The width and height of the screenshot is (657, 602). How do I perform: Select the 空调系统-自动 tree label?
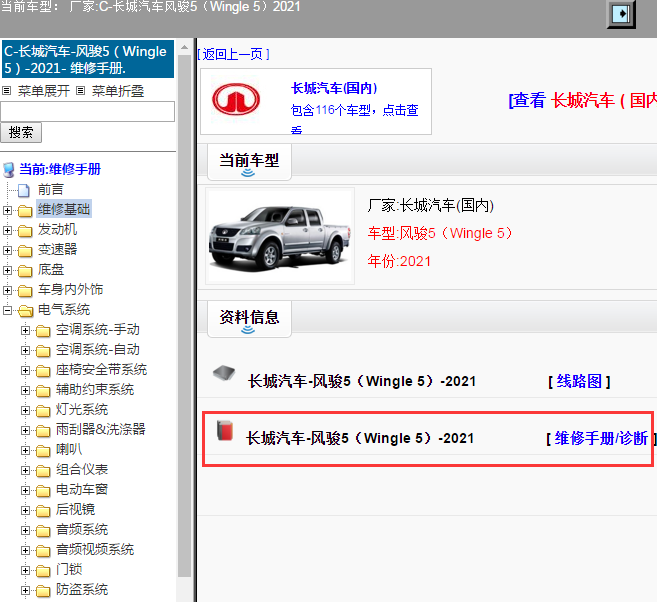tap(98, 349)
